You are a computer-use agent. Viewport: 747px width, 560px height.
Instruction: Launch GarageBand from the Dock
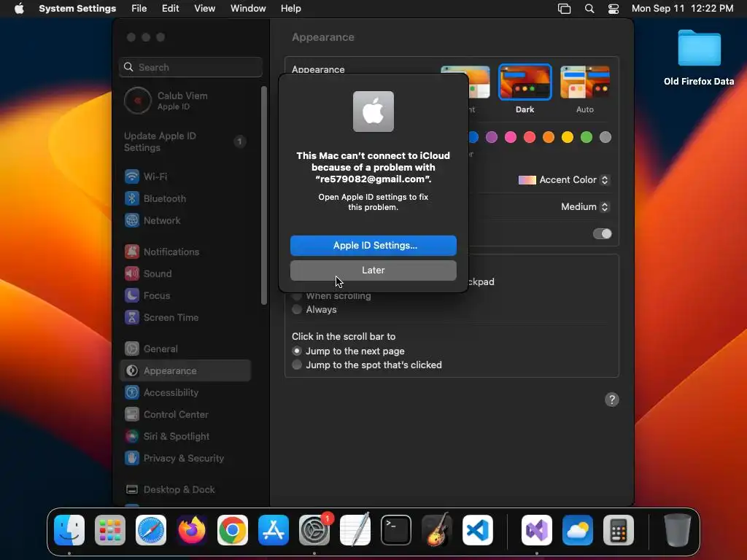point(436,530)
